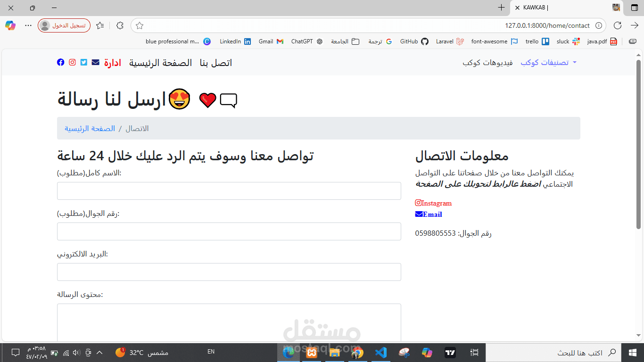Open the trello bookmark
The image size is (644, 362).
537,41
